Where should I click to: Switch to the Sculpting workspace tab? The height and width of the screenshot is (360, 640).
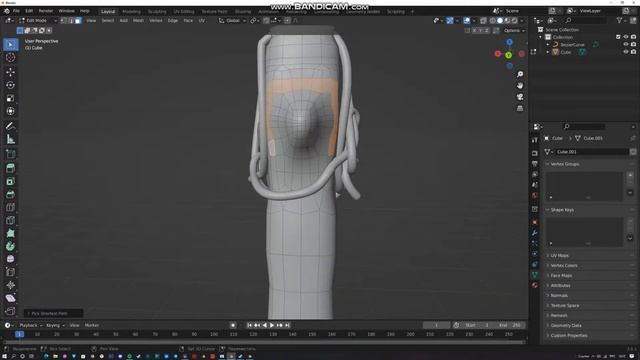tap(157, 12)
